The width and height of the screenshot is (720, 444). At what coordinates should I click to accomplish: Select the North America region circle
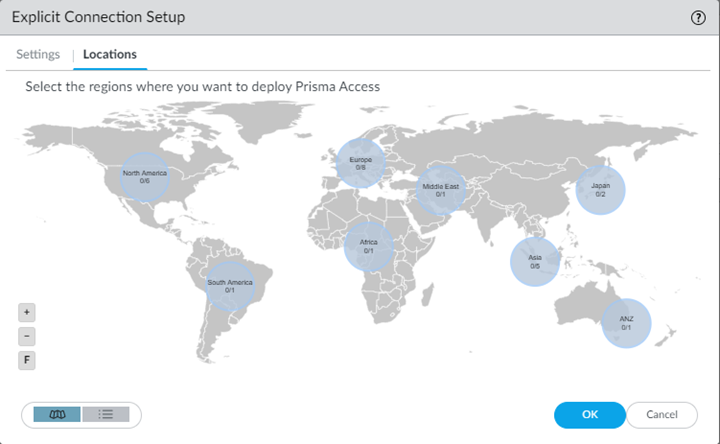coord(146,177)
